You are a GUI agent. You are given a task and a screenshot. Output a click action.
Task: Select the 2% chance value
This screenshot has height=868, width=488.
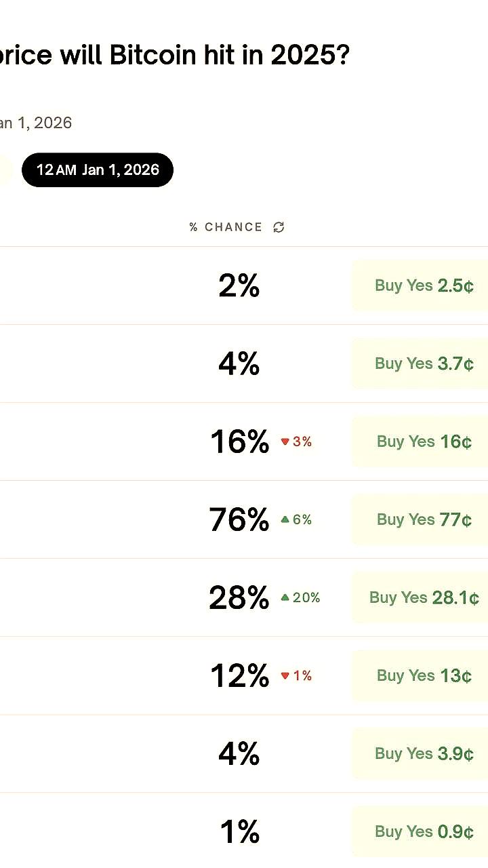[x=239, y=285]
